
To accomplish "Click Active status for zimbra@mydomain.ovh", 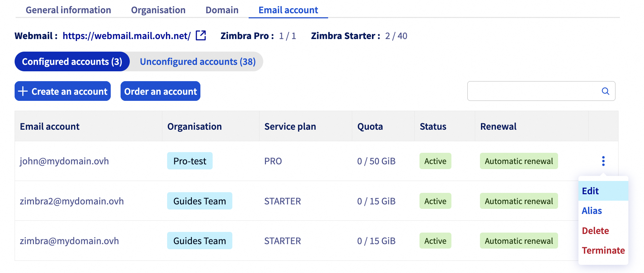I will pos(435,241).
